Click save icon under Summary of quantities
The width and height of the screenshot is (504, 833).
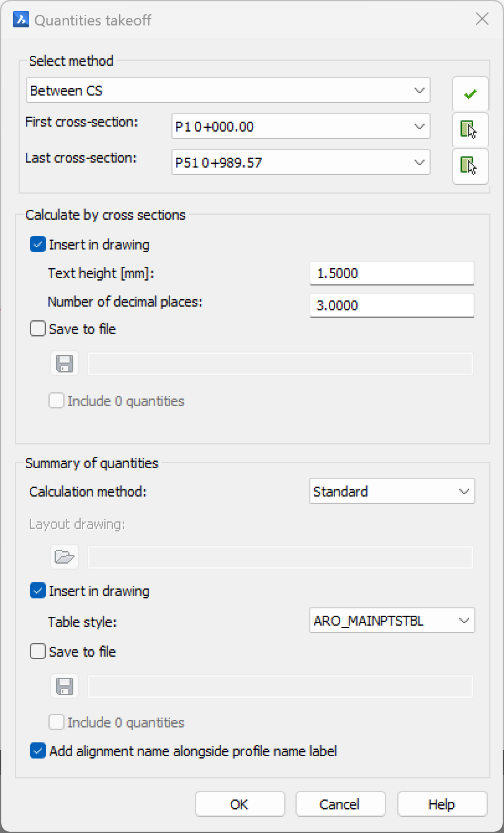coord(65,686)
